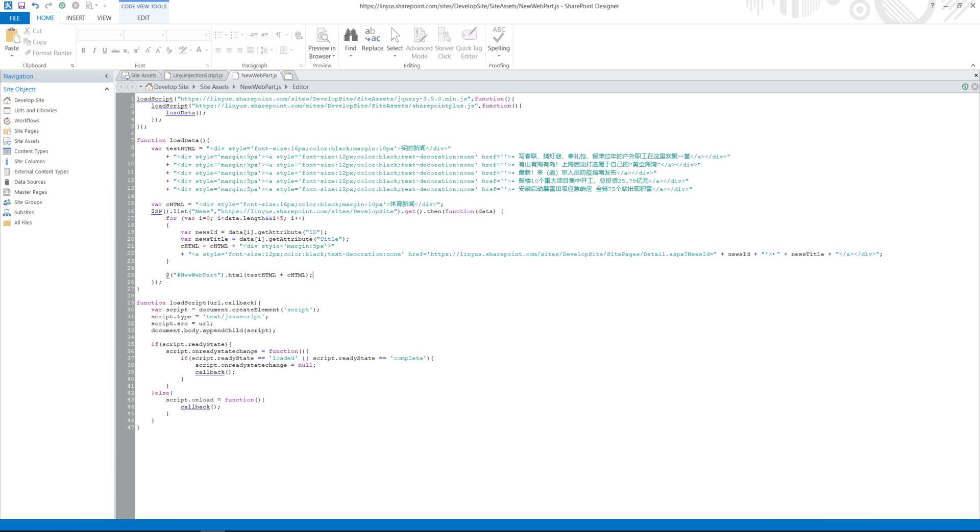Collapse the ribbon with the chevron
The width and height of the screenshot is (980, 532).
pyautogui.click(x=973, y=65)
